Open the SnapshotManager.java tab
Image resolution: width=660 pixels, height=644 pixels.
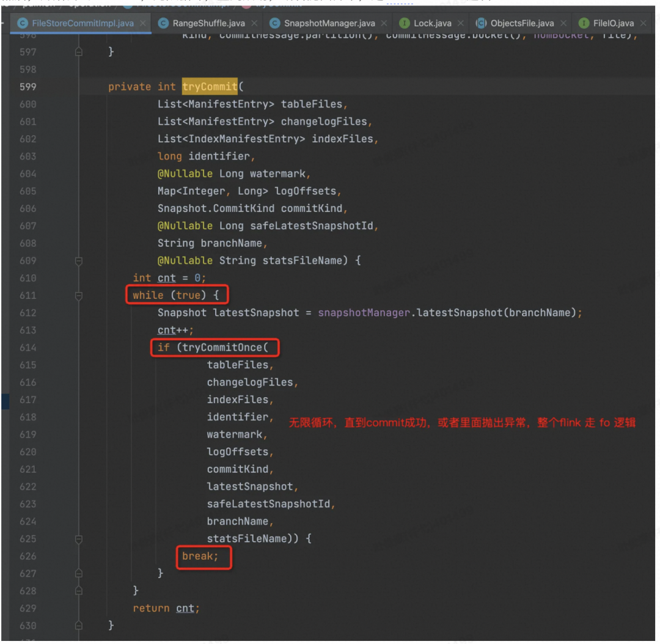click(329, 23)
